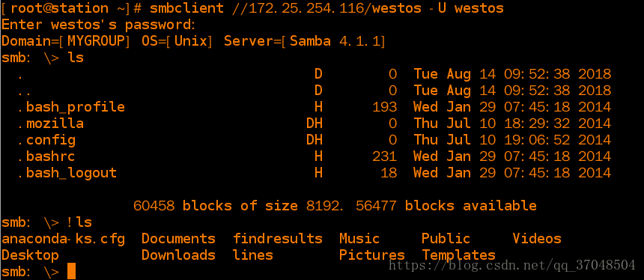This screenshot has width=644, height=280.
Task: Click the smbclient command text
Action: 187,7
